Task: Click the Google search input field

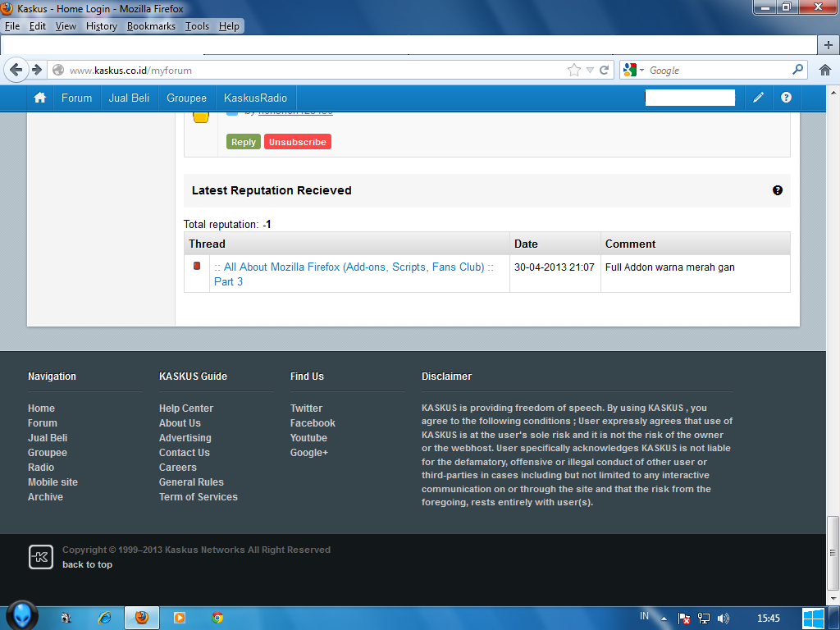Action: coord(718,71)
